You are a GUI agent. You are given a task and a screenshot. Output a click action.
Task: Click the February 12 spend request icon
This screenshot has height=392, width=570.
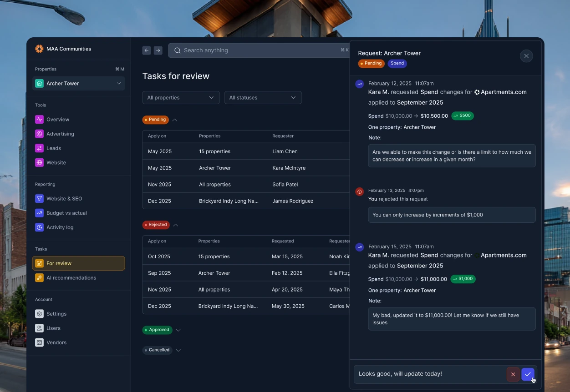pos(360,84)
